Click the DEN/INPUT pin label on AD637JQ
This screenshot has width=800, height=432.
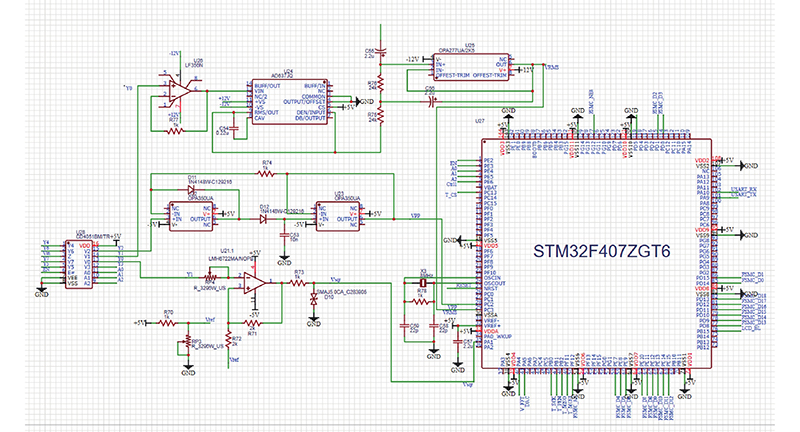point(311,113)
